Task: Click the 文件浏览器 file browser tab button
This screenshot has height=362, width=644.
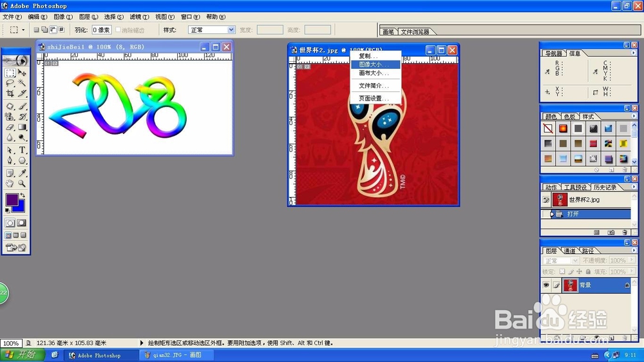Action: click(x=415, y=32)
